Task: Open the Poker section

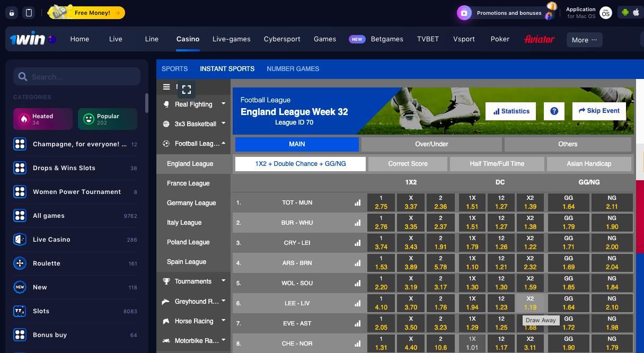Action: [x=500, y=39]
